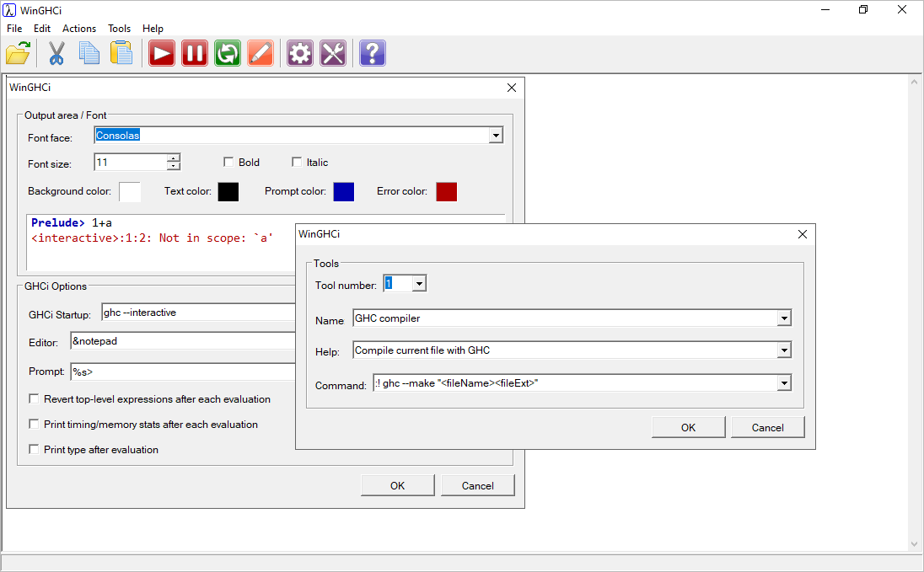Confirm options dialog with OK
The width and height of the screenshot is (924, 572).
tap(397, 485)
